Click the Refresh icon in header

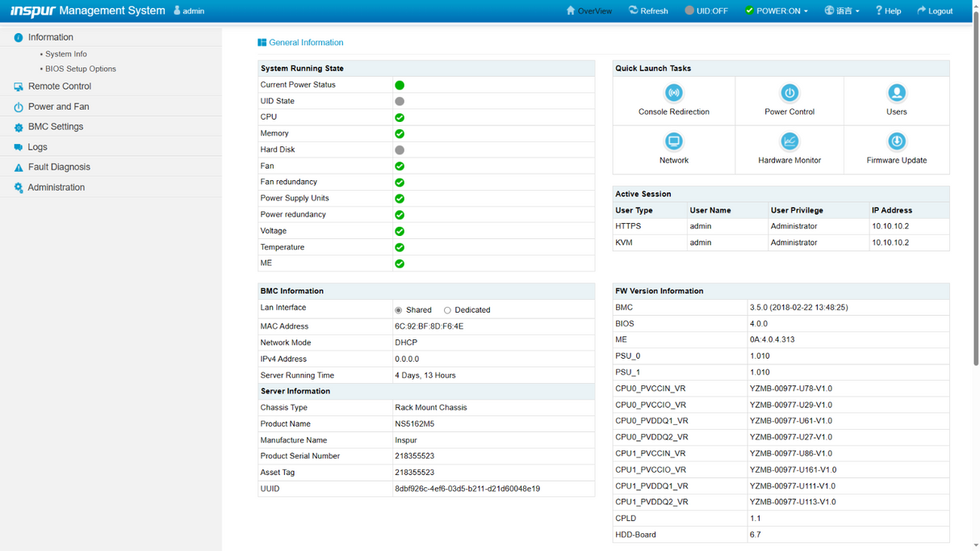click(x=633, y=11)
